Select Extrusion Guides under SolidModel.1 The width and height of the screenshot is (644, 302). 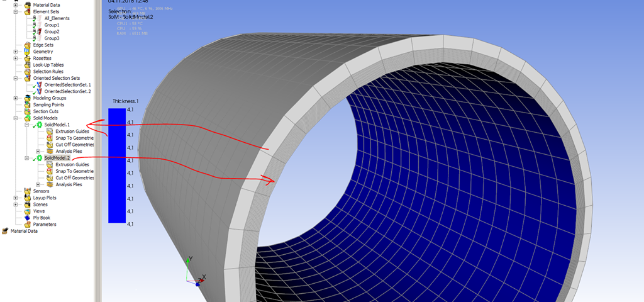tap(72, 131)
